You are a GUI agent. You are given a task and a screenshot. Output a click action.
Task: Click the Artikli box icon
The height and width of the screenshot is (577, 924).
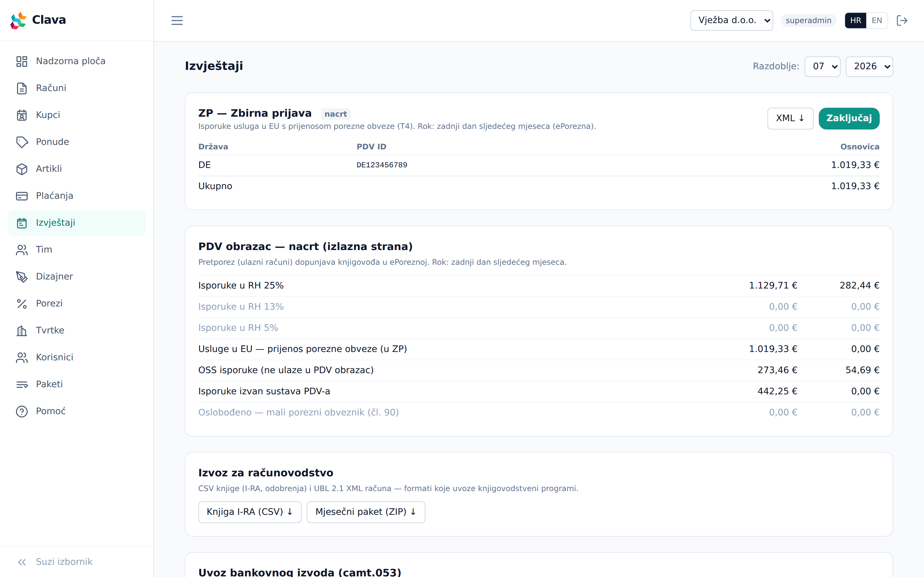pos(22,169)
